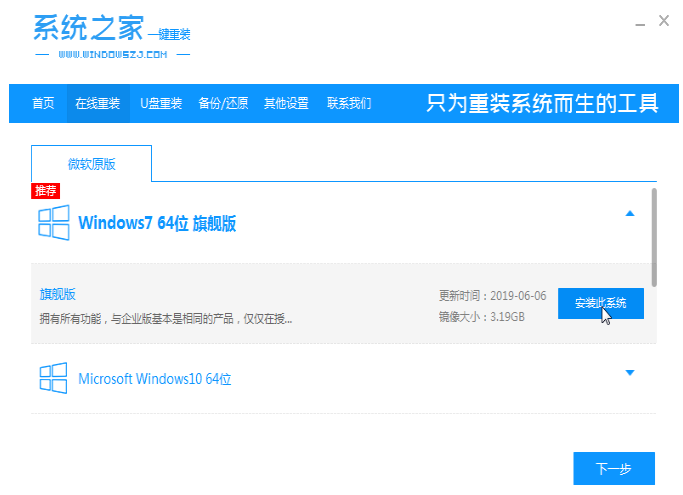Click the vertical scrollbar of the system list
The height and width of the screenshot is (495, 683).
pos(654,235)
